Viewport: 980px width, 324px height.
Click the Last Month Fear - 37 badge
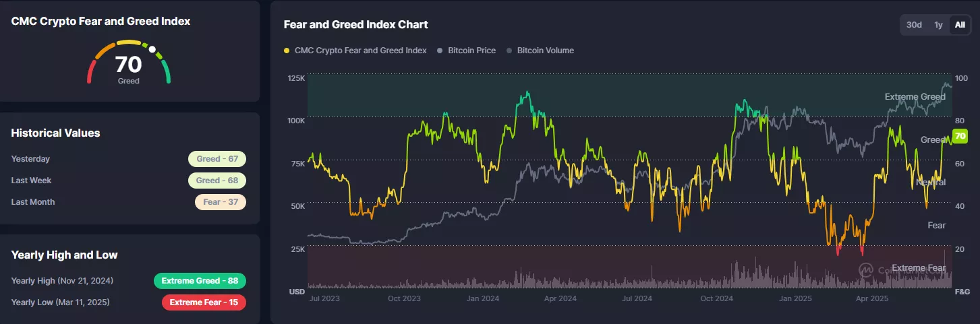pos(221,202)
